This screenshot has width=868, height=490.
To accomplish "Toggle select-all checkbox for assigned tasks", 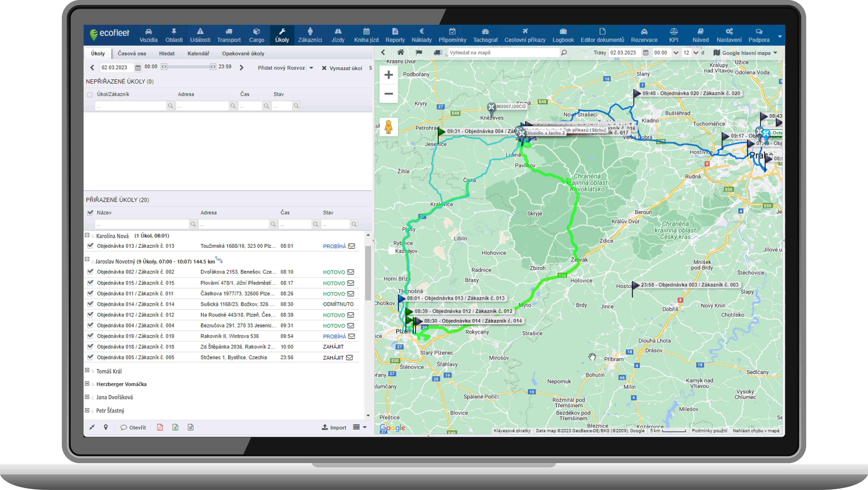I will pyautogui.click(x=90, y=213).
